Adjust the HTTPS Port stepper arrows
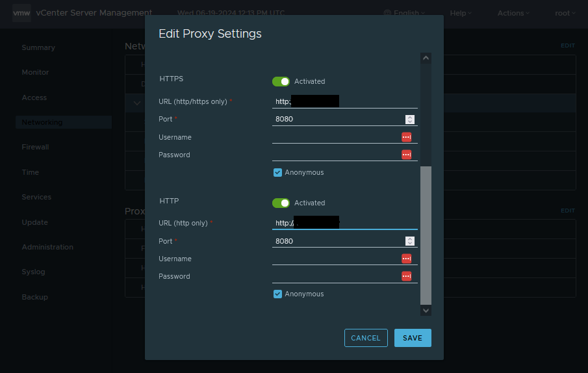This screenshot has width=588, height=373. [x=410, y=119]
